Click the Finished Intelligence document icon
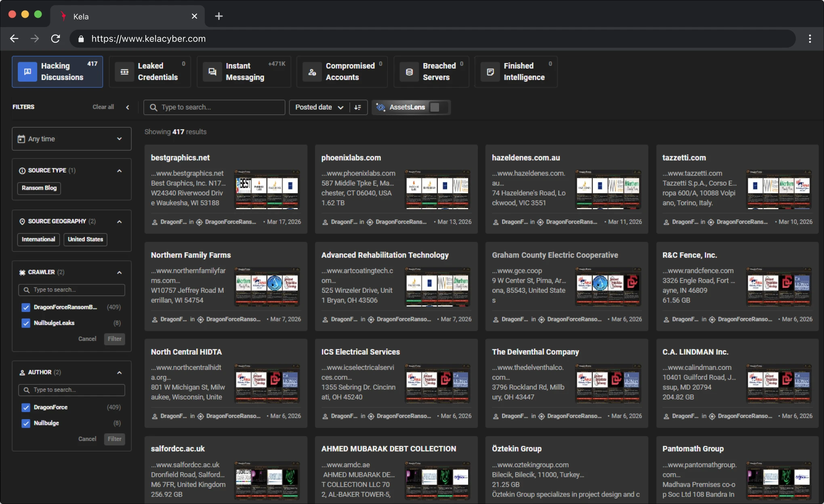This screenshot has width=824, height=504. 490,72
